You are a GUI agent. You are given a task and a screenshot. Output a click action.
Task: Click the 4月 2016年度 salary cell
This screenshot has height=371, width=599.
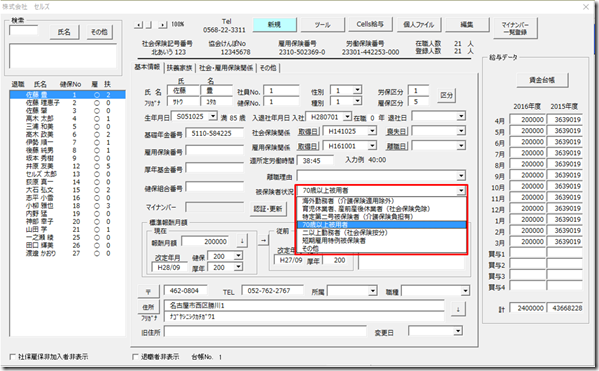[x=527, y=120]
